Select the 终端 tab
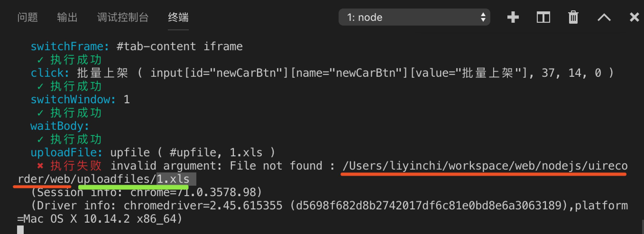 178,17
